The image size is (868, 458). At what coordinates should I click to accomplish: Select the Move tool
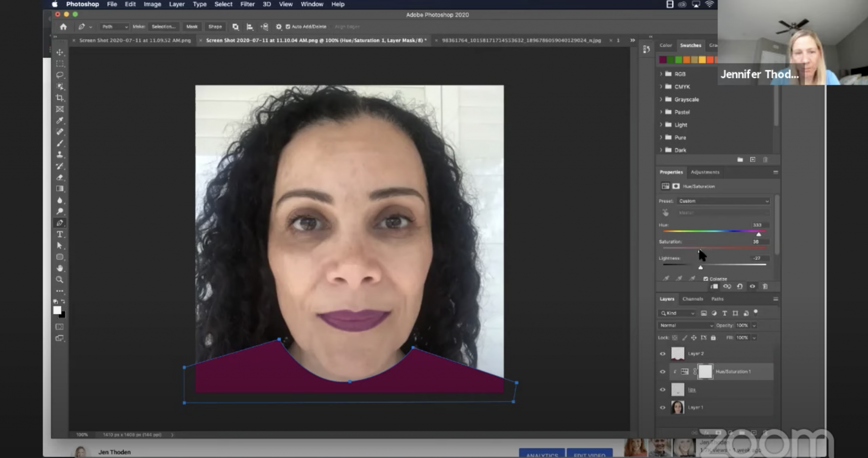click(60, 52)
